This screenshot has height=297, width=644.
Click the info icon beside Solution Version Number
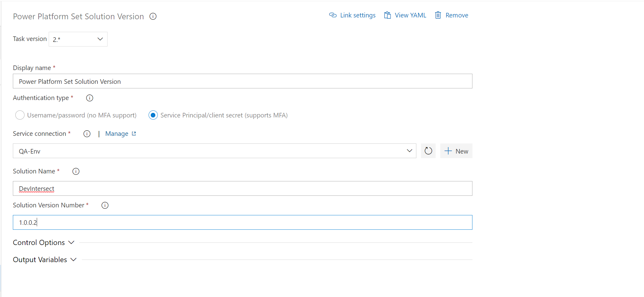(x=105, y=205)
